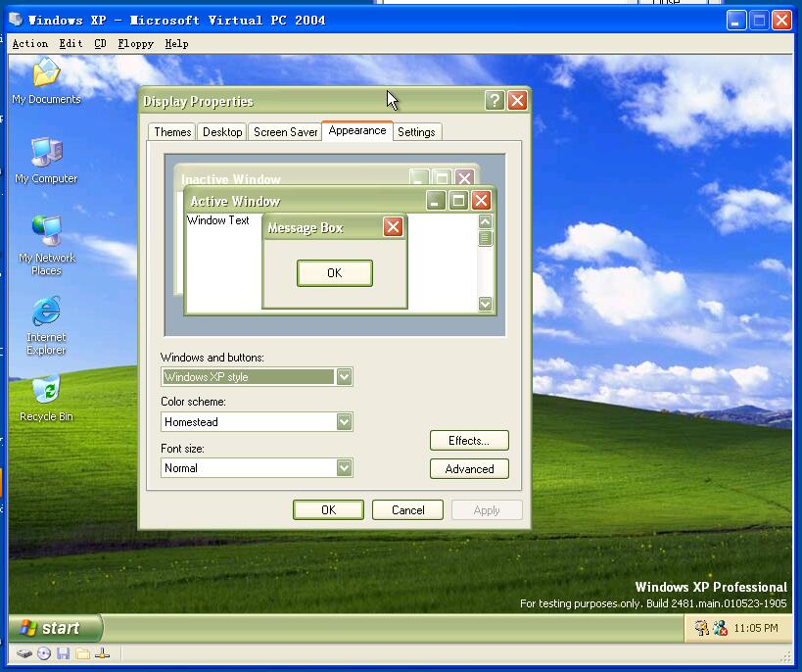This screenshot has width=802, height=672.
Task: Close the Display Properties dialog
Action: pyautogui.click(x=517, y=100)
